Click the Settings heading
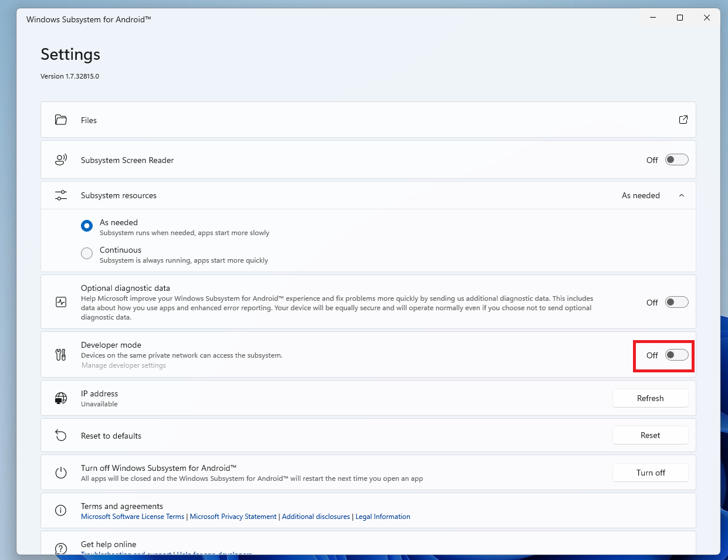Image resolution: width=728 pixels, height=560 pixels. pyautogui.click(x=70, y=55)
